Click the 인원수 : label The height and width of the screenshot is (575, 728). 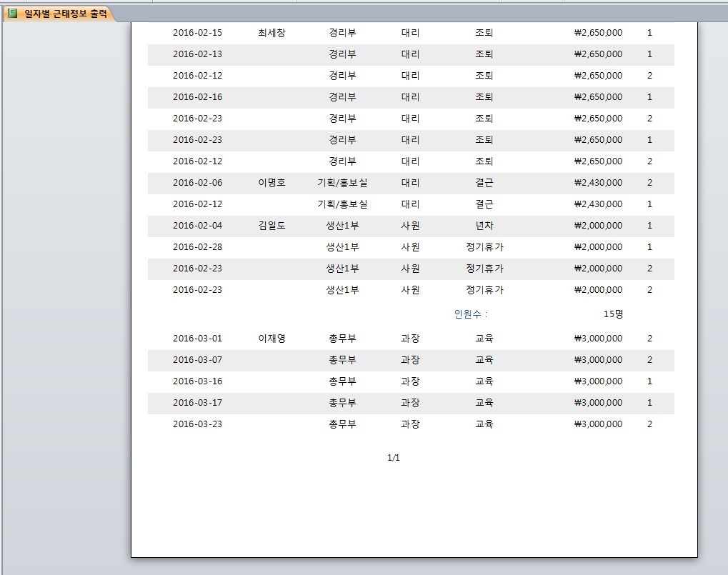click(x=470, y=314)
